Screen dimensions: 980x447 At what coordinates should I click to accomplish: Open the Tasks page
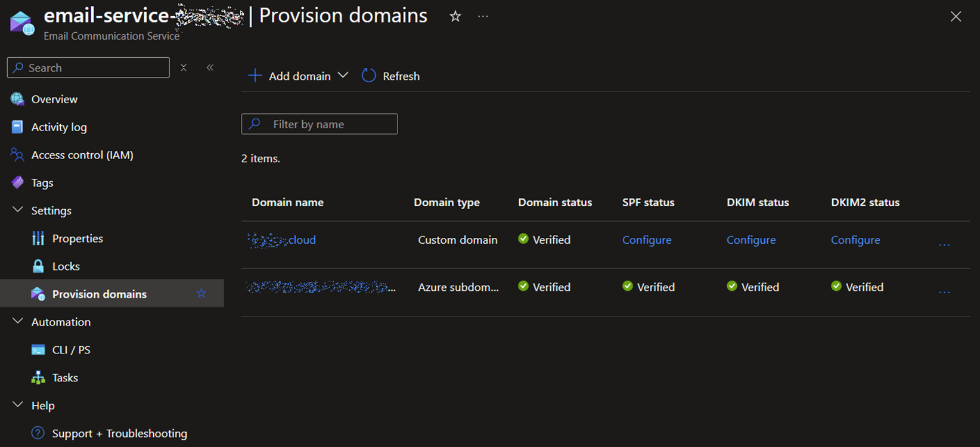(x=65, y=378)
